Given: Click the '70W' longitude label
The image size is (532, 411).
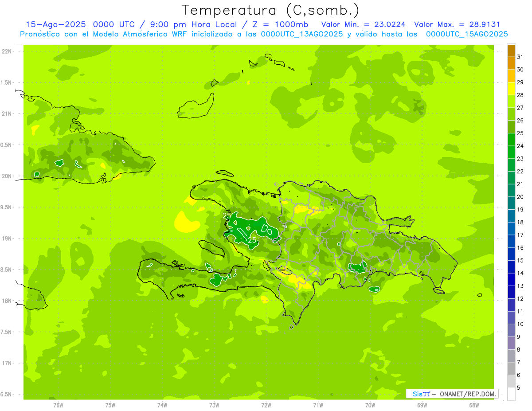Looking at the screenshot, I should coord(370,405).
